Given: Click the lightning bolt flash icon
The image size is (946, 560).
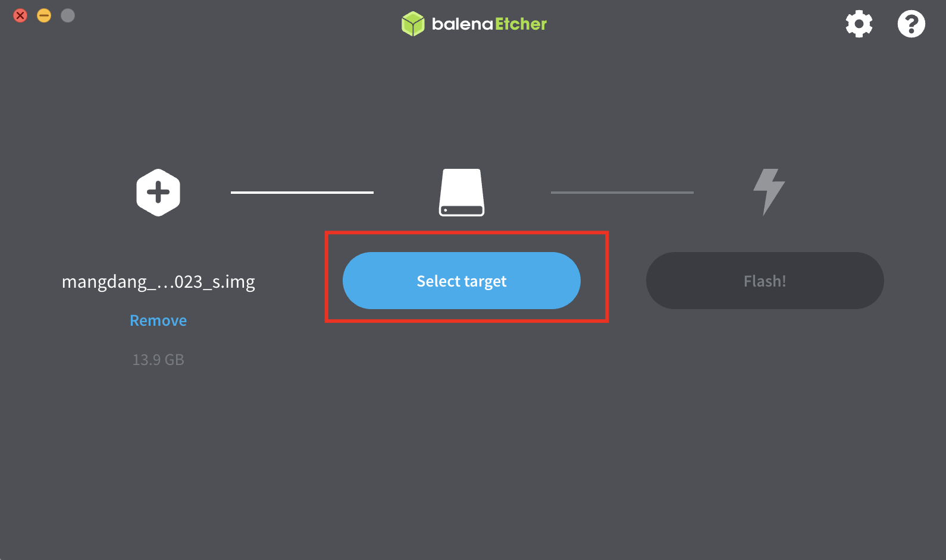Looking at the screenshot, I should 769,192.
